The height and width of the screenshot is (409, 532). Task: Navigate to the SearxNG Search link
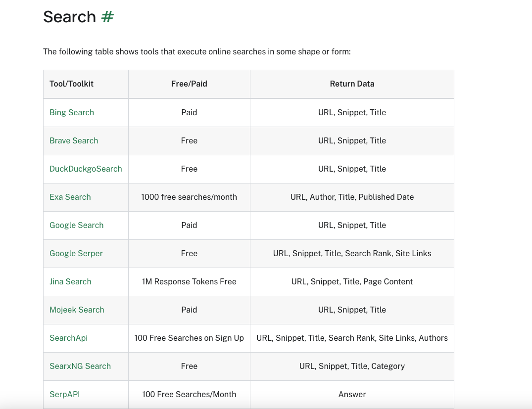pos(80,366)
